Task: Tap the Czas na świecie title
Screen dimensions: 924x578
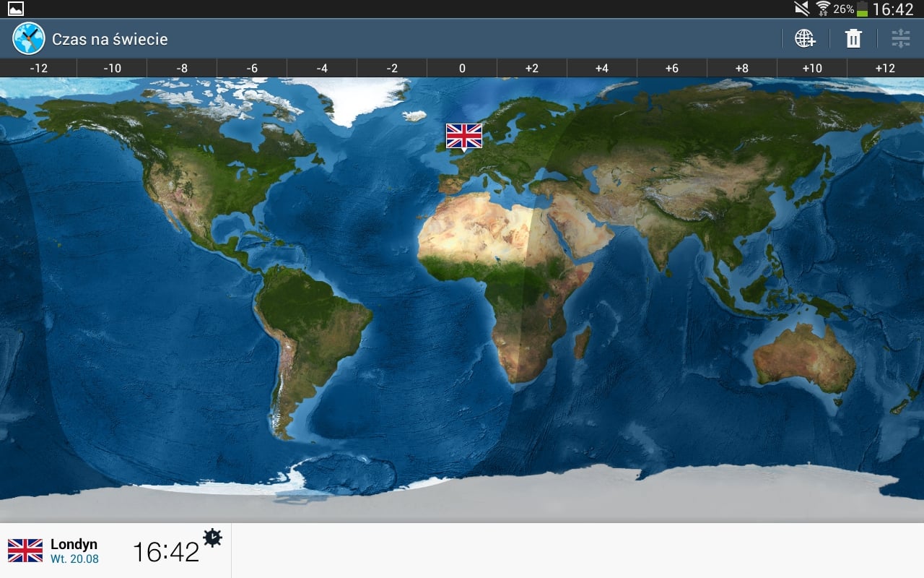Action: point(110,39)
